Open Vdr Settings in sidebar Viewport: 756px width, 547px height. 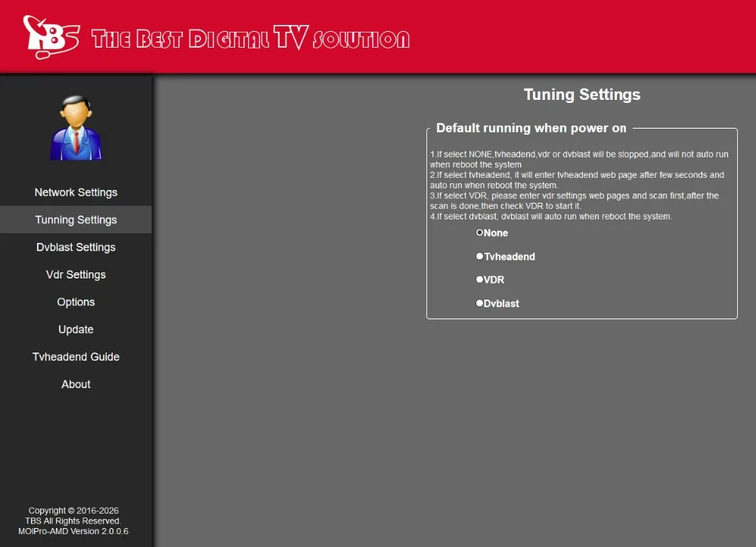[x=76, y=275]
